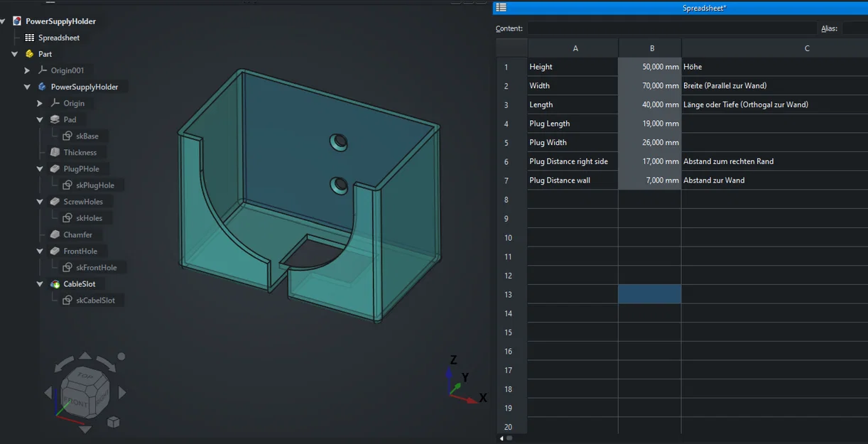This screenshot has height=444, width=868.
Task: Select the ScrewHoles feature icon
Action: (x=56, y=201)
